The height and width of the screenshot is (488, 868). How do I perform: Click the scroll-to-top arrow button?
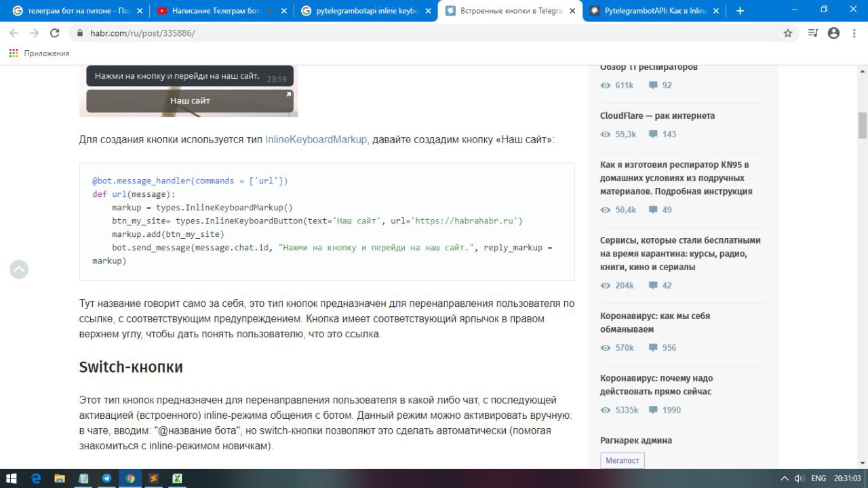coord(19,269)
